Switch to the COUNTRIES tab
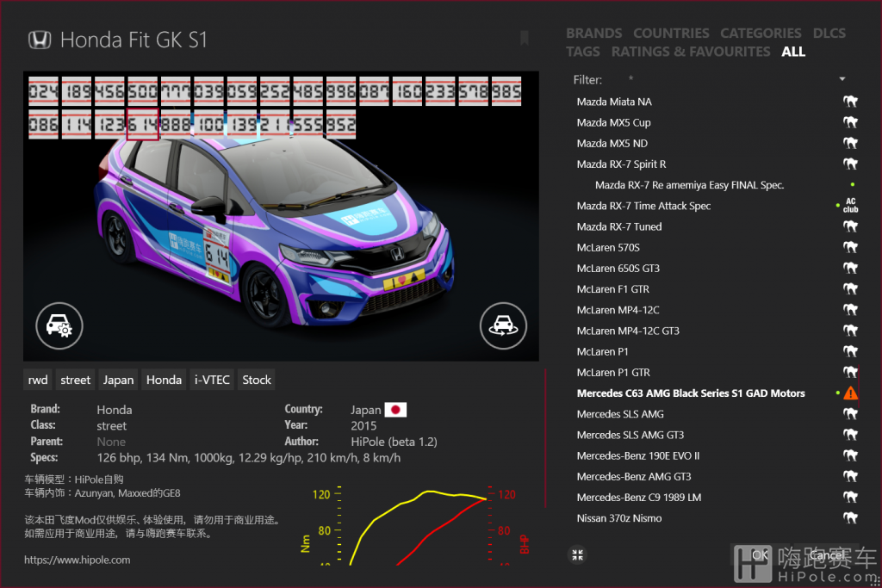 671,34
